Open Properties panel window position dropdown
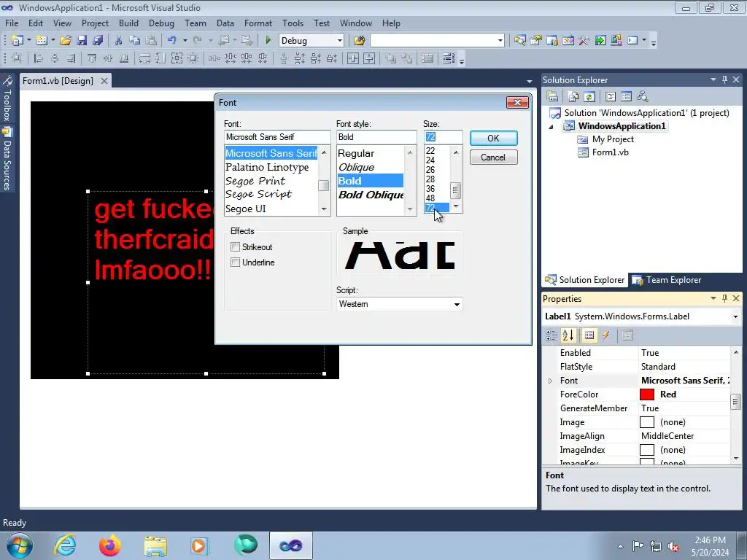This screenshot has height=560, width=747. (713, 298)
